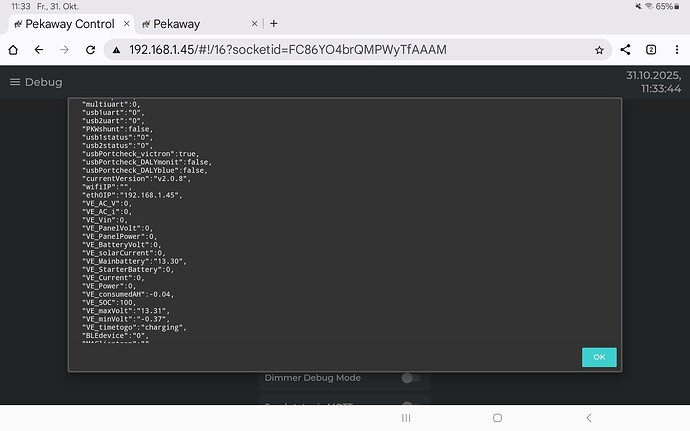Close the second Pekaway tab
The image size is (690, 431).
[254, 23]
